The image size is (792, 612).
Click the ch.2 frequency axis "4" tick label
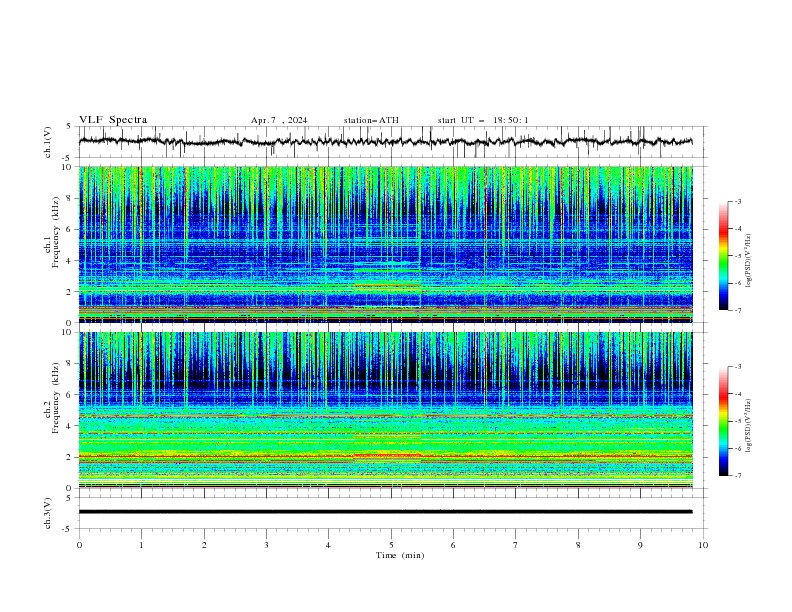click(x=71, y=426)
